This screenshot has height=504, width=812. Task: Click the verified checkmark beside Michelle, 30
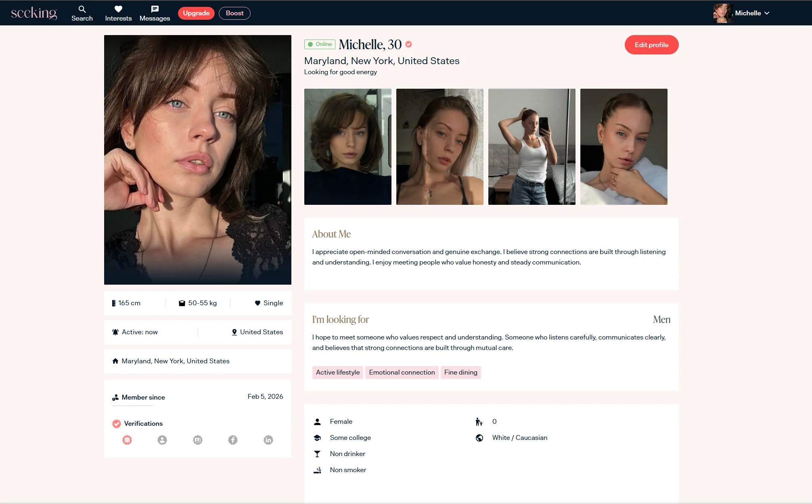(409, 44)
